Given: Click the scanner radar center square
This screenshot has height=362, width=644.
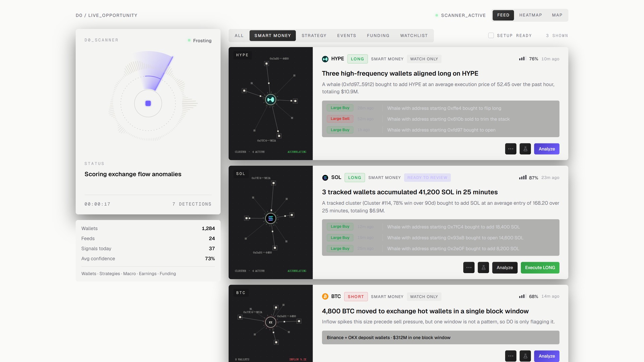Looking at the screenshot, I should (148, 103).
